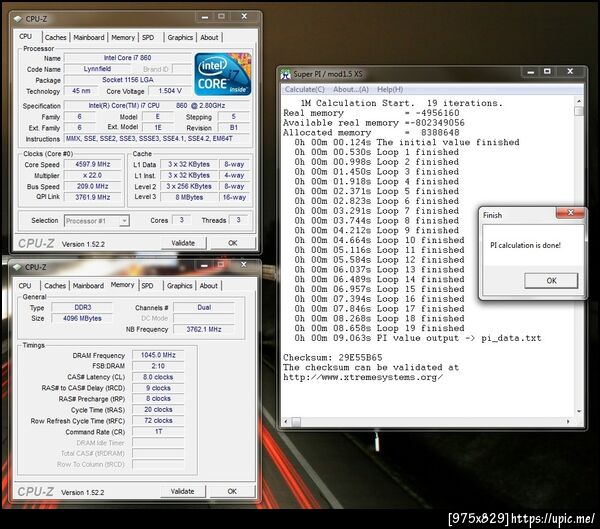Viewport: 600px width, 529px height.
Task: Click the Intel Core i7 logo
Action: click(223, 74)
